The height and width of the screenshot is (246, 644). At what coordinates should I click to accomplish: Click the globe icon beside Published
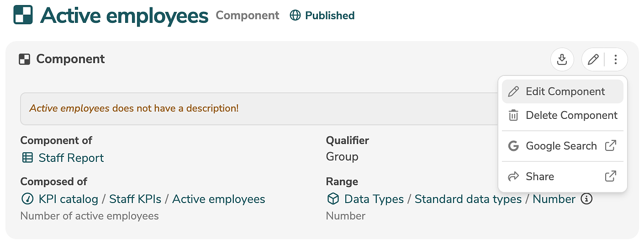click(296, 16)
